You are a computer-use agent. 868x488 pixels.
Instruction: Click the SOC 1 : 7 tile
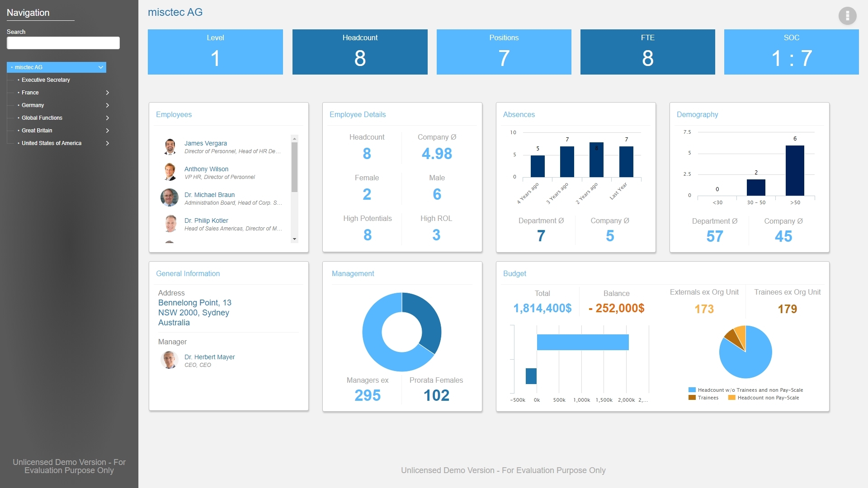(x=791, y=52)
